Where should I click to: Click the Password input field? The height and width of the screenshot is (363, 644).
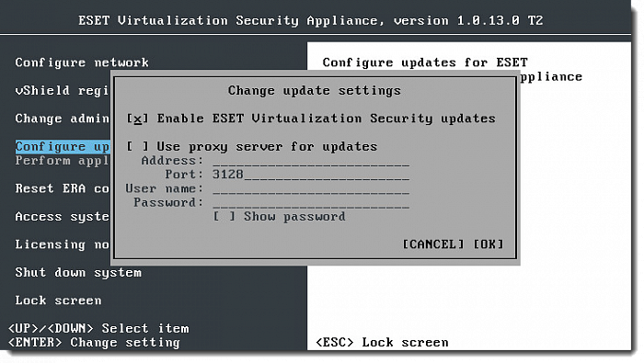coord(311,202)
